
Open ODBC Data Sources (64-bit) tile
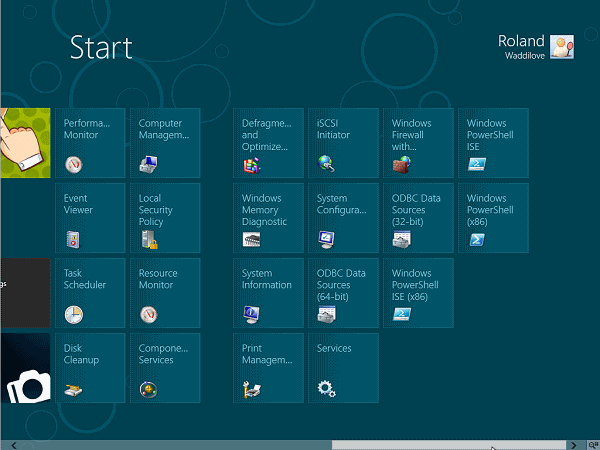click(344, 293)
